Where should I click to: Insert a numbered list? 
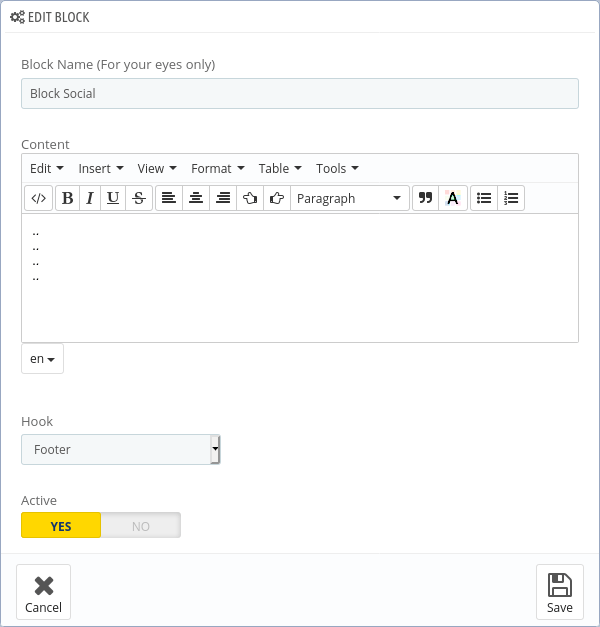pyautogui.click(x=511, y=198)
